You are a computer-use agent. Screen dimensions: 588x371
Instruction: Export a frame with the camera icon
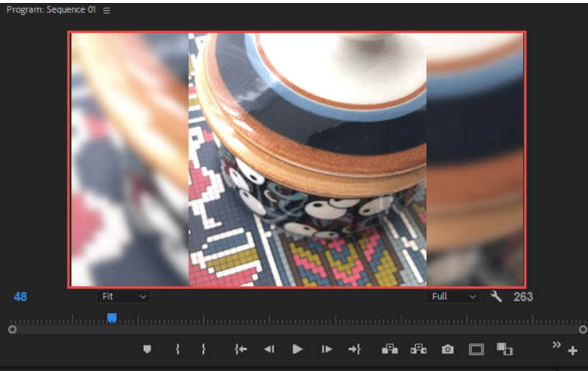tap(447, 350)
